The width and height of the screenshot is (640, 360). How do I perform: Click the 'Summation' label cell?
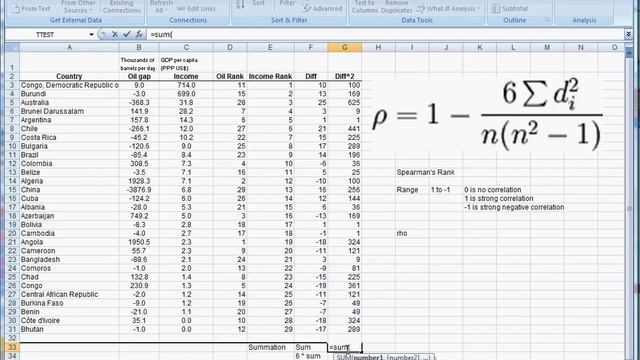pyautogui.click(x=270, y=347)
